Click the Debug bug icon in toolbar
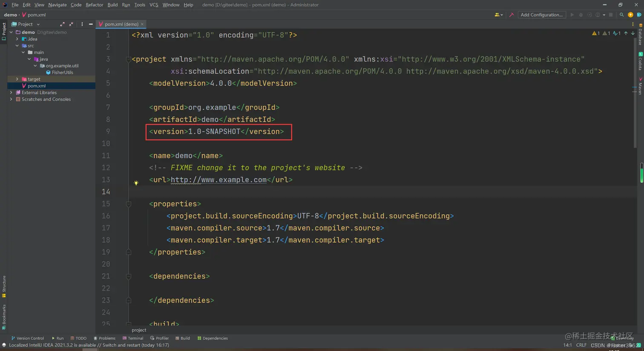644x351 pixels. 581,15
